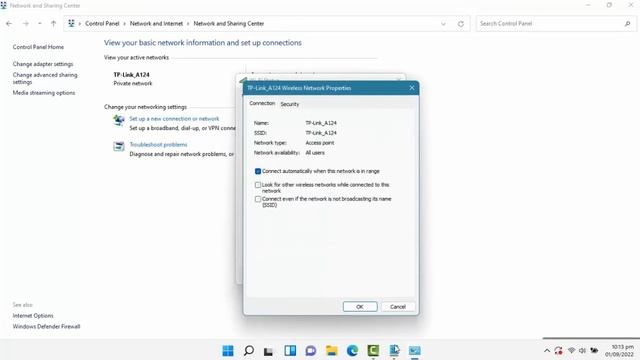Expand chevron after Control Panel breadcrumb
This screenshot has width=640, height=360.
(124, 24)
